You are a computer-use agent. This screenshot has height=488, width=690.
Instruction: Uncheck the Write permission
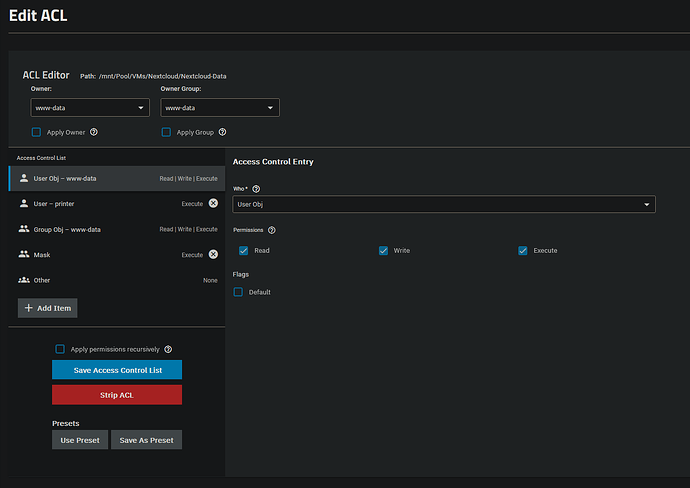tap(383, 250)
